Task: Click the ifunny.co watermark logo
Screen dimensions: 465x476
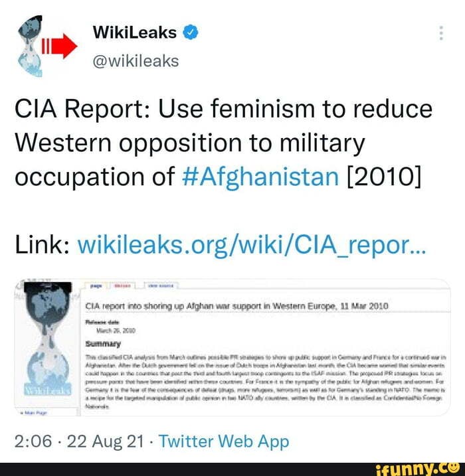Action: click(x=417, y=469)
